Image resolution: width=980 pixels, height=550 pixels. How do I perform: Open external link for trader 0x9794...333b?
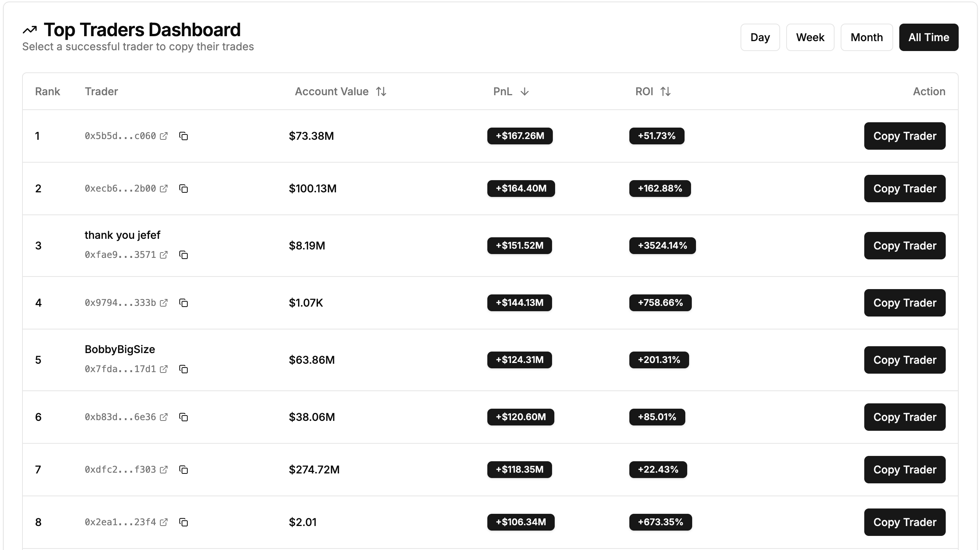pos(164,303)
